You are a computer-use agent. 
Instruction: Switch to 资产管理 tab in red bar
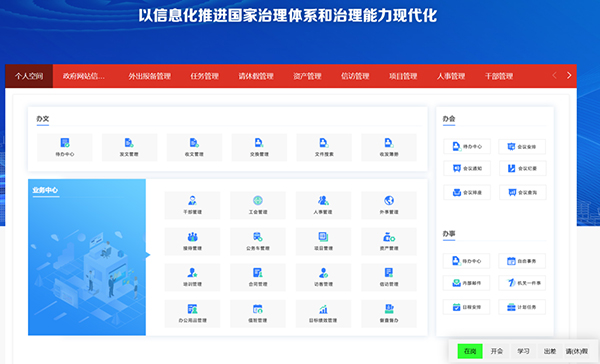307,76
